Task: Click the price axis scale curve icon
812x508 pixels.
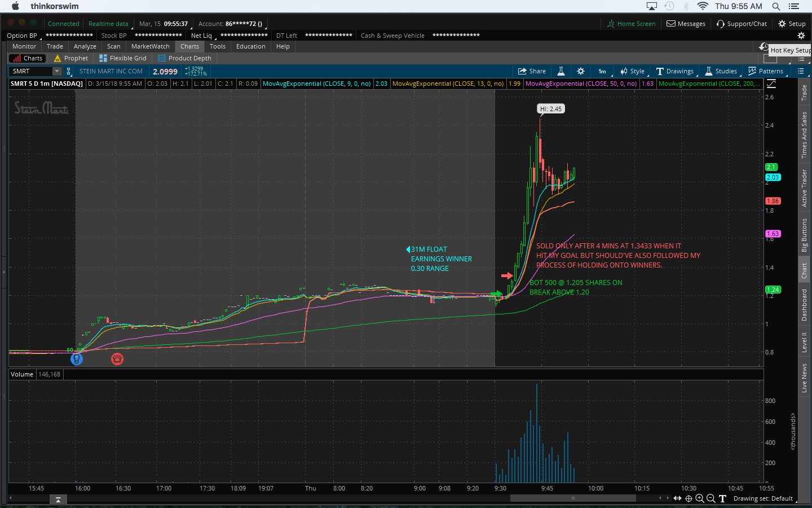Action: pyautogui.click(x=771, y=84)
